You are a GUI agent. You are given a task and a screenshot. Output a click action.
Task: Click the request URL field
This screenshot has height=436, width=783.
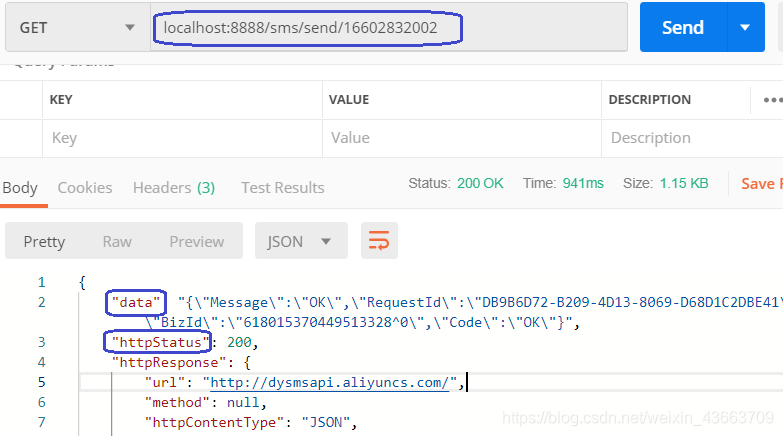click(389, 27)
